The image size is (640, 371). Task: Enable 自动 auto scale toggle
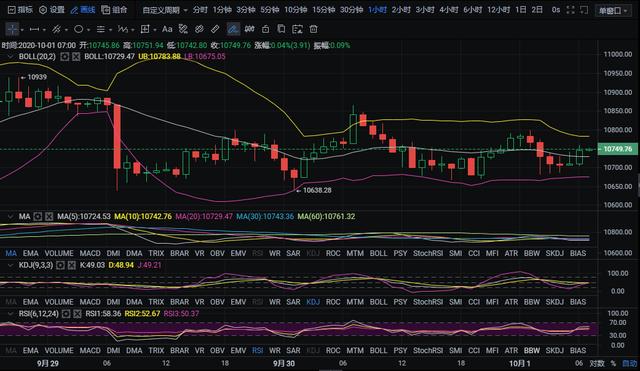[x=629, y=363]
